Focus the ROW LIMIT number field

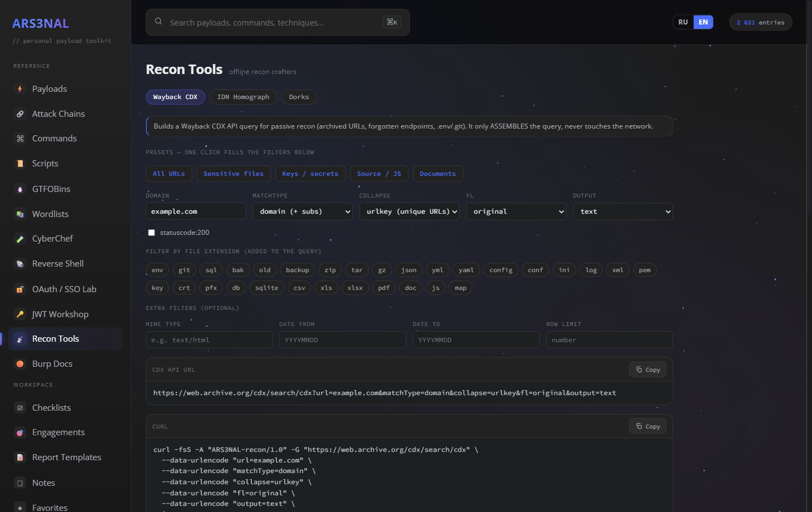click(x=610, y=340)
